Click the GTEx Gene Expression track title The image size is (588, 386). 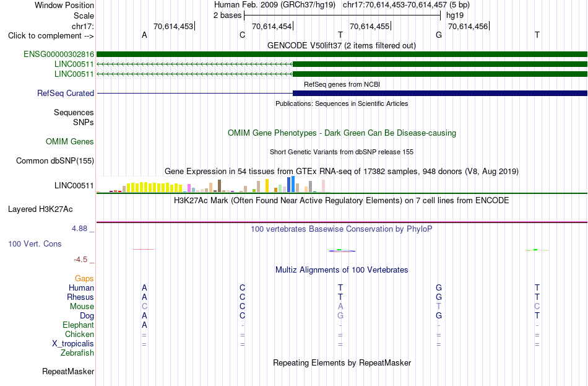tap(342, 171)
